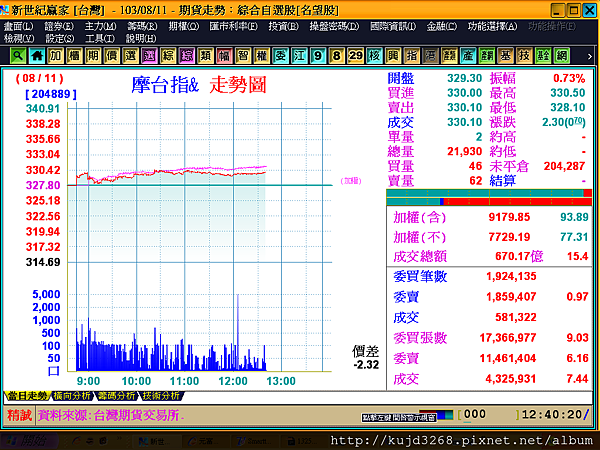This screenshot has width=600, height=450.
Task: Select the 價 toolbar icon
Action: click(x=112, y=56)
